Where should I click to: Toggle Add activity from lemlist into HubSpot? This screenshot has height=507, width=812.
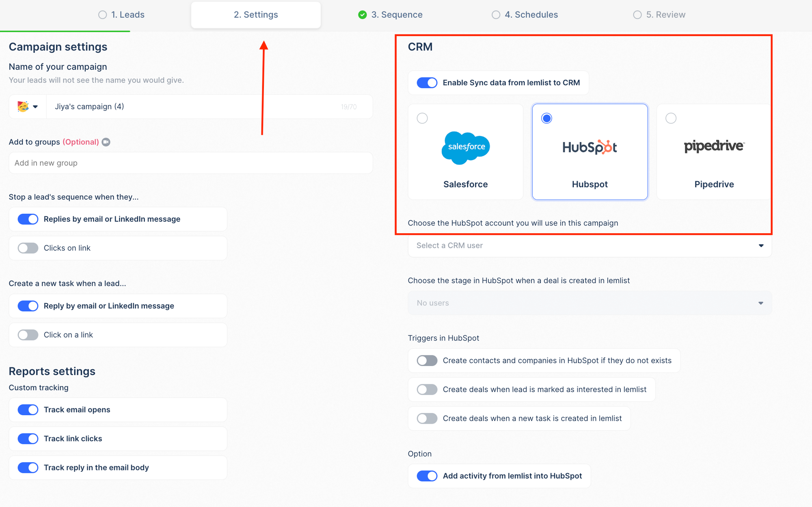pos(427,476)
